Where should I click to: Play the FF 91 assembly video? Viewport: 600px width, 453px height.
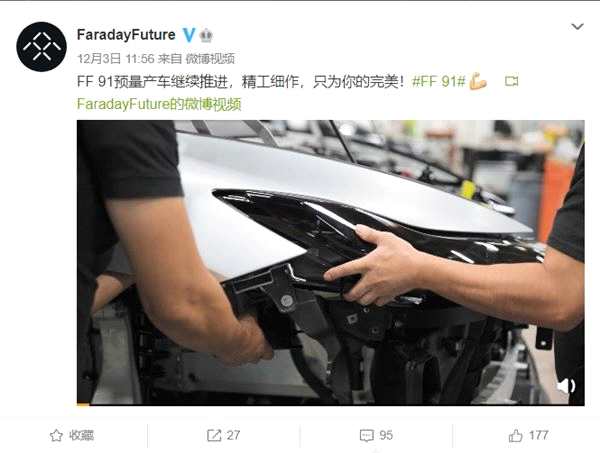click(x=331, y=262)
